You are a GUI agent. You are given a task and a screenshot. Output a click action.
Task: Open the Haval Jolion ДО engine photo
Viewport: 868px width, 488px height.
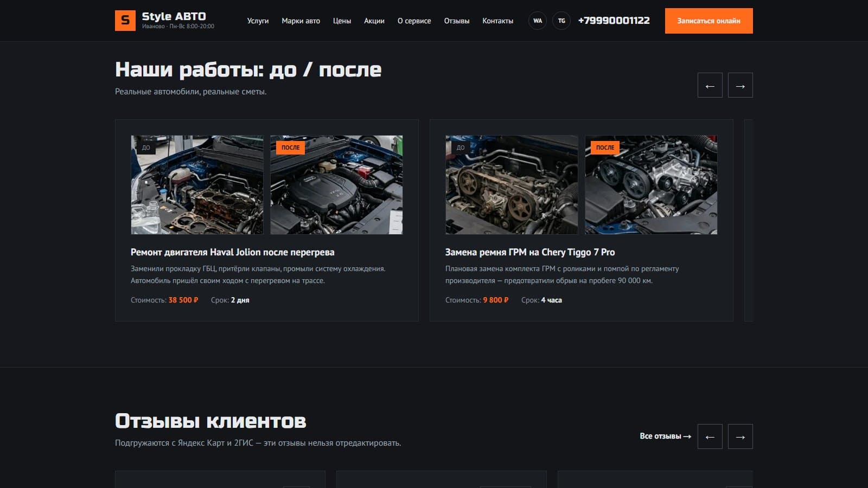click(x=197, y=185)
